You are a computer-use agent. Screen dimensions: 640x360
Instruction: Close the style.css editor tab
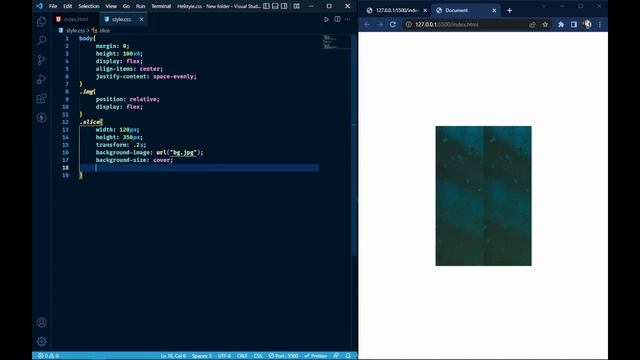coord(141,19)
